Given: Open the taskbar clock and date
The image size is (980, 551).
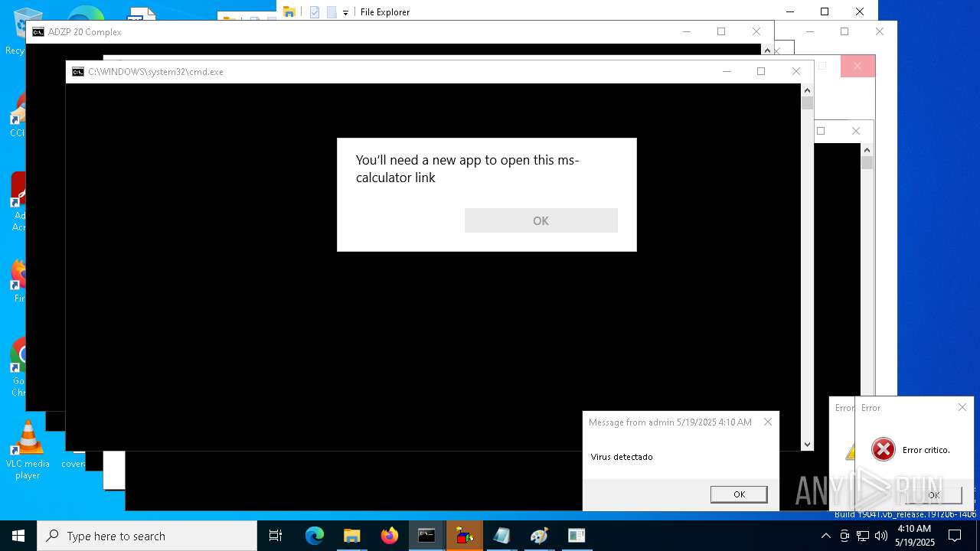Looking at the screenshot, I should pyautogui.click(x=914, y=536).
